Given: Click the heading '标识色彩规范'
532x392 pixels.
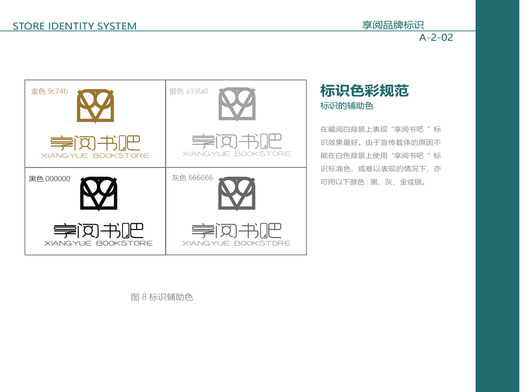Looking at the screenshot, I should [365, 91].
